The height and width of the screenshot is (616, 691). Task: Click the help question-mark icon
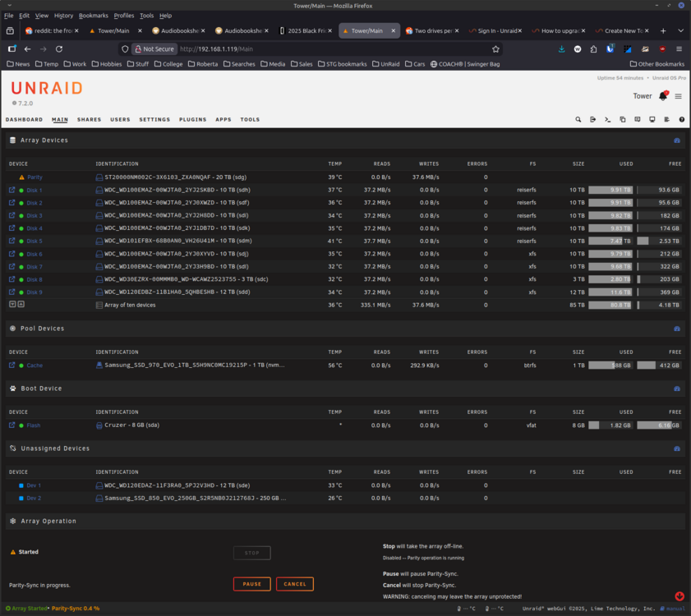tap(682, 119)
